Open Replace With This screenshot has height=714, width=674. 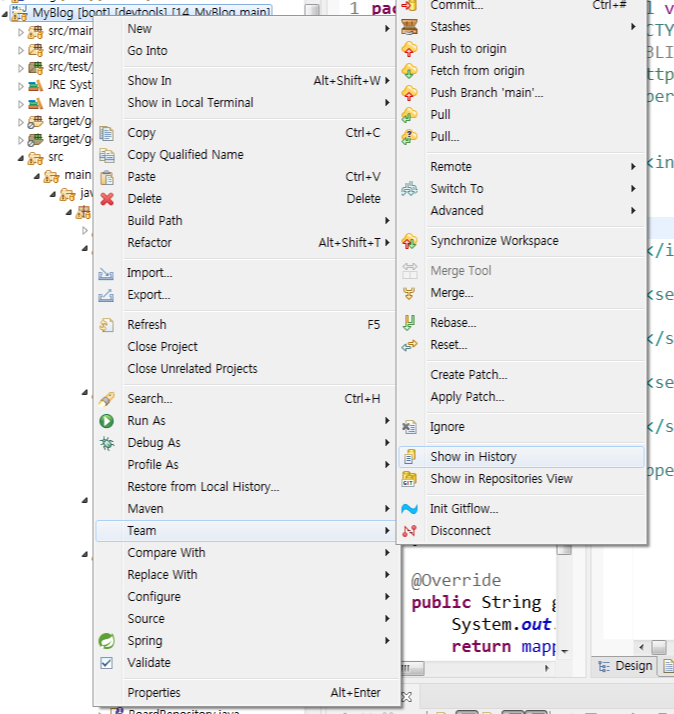click(x=162, y=575)
